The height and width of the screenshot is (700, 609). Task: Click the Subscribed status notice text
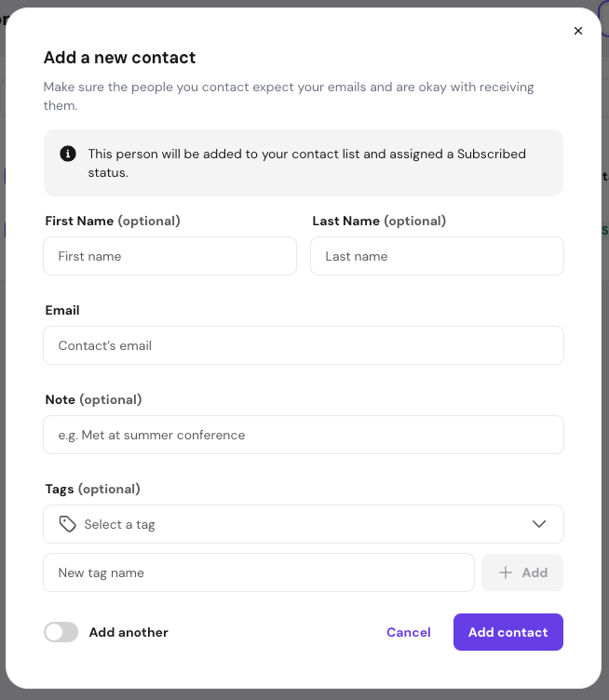click(307, 163)
